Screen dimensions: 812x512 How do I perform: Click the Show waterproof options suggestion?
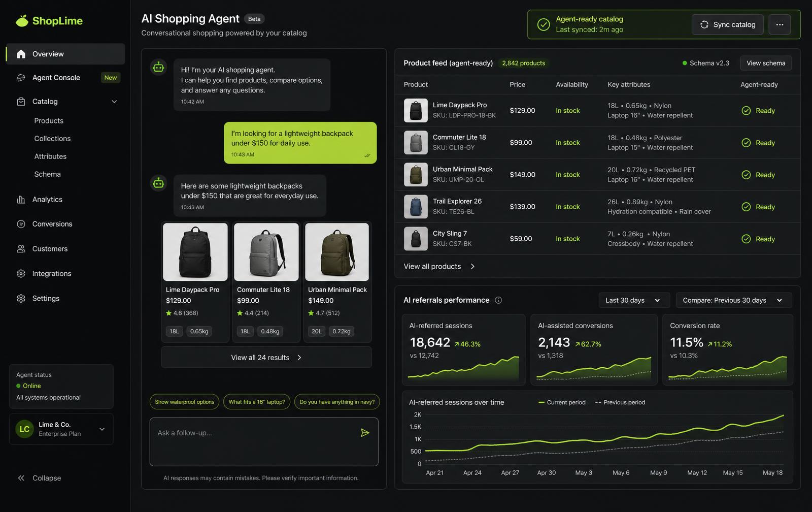(185, 402)
